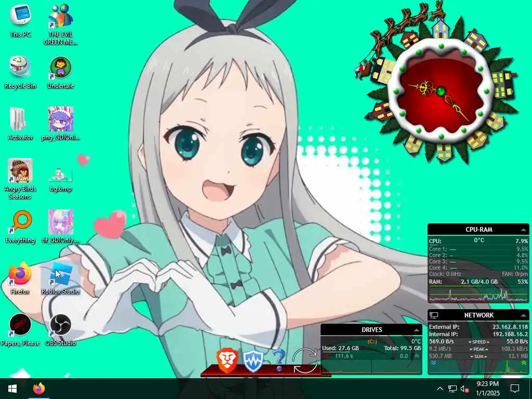The width and height of the screenshot is (532, 399).
Task: Click the red read indicator in DRIVES
Action: (326, 356)
